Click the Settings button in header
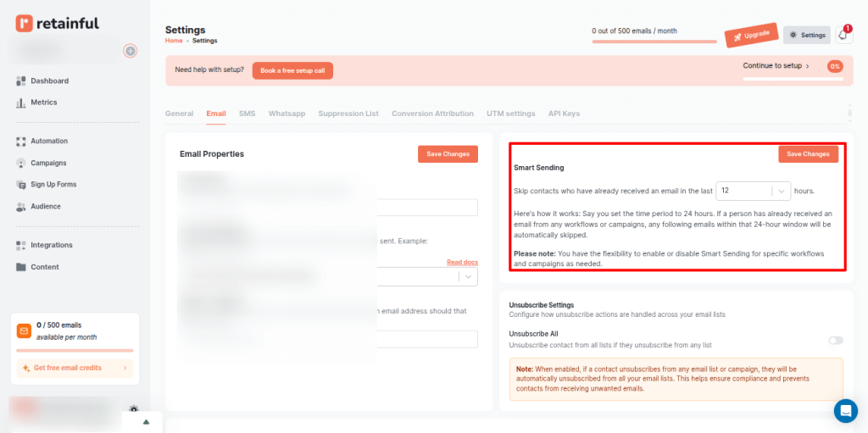868x433 pixels. tap(807, 35)
